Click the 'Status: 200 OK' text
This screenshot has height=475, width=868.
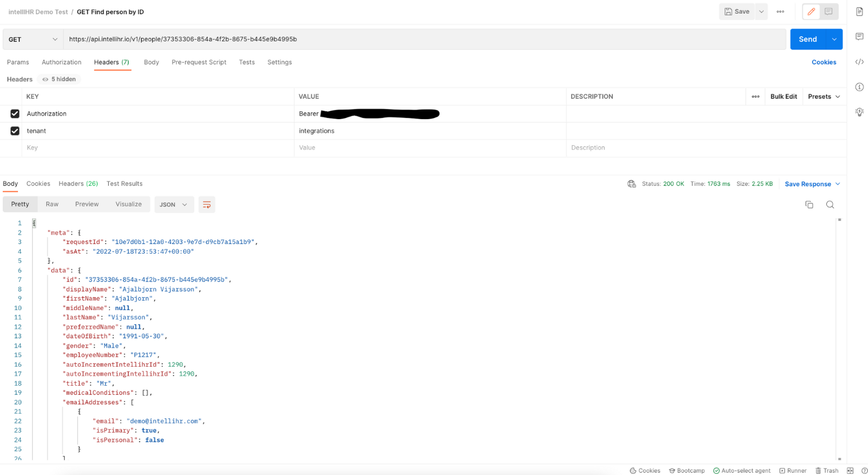click(663, 184)
